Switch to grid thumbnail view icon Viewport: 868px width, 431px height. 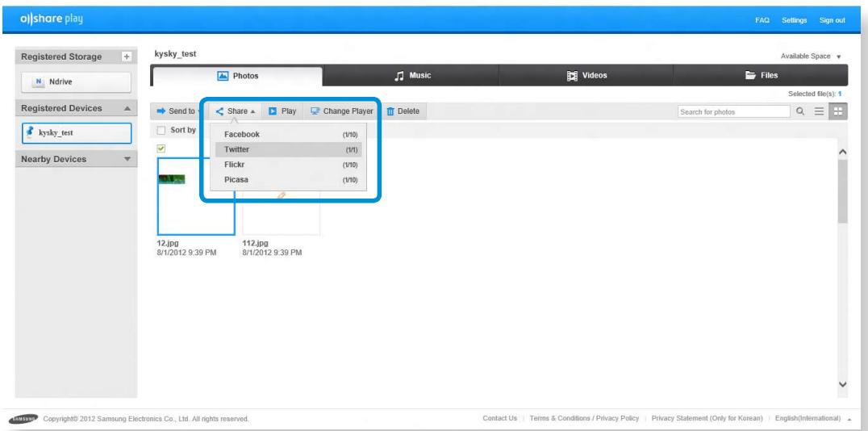coord(837,111)
